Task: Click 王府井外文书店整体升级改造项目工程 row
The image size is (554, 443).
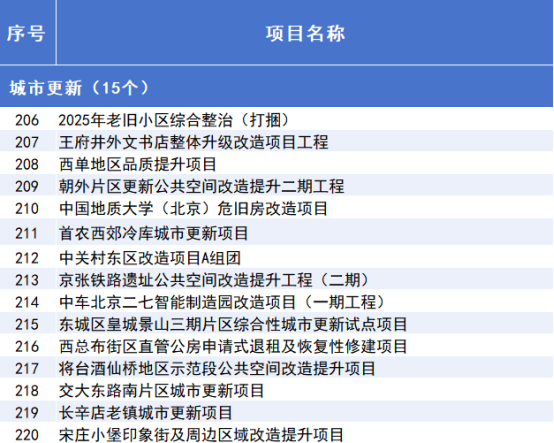Action: click(276, 142)
